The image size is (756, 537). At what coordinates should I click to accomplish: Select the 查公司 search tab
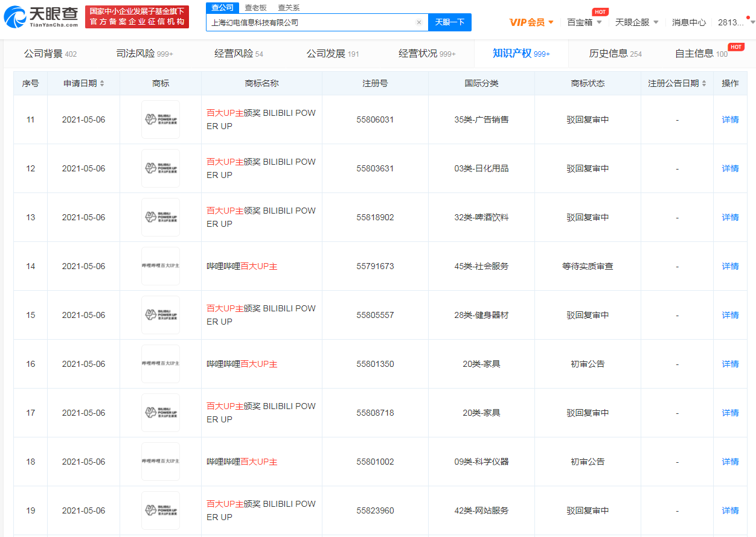coord(222,7)
